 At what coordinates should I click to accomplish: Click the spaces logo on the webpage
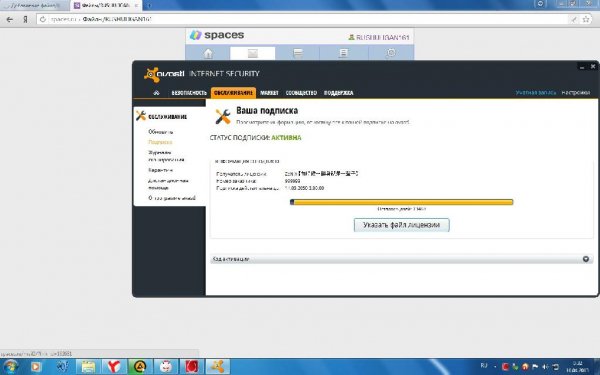(217, 35)
